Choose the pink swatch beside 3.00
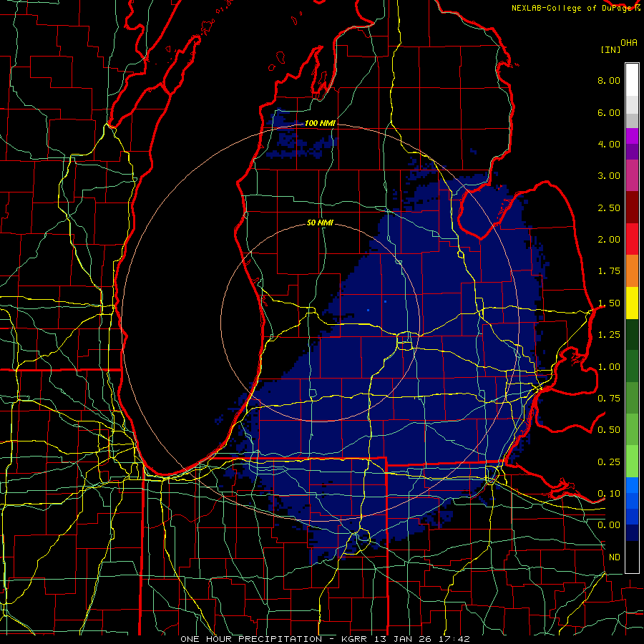 point(632,176)
